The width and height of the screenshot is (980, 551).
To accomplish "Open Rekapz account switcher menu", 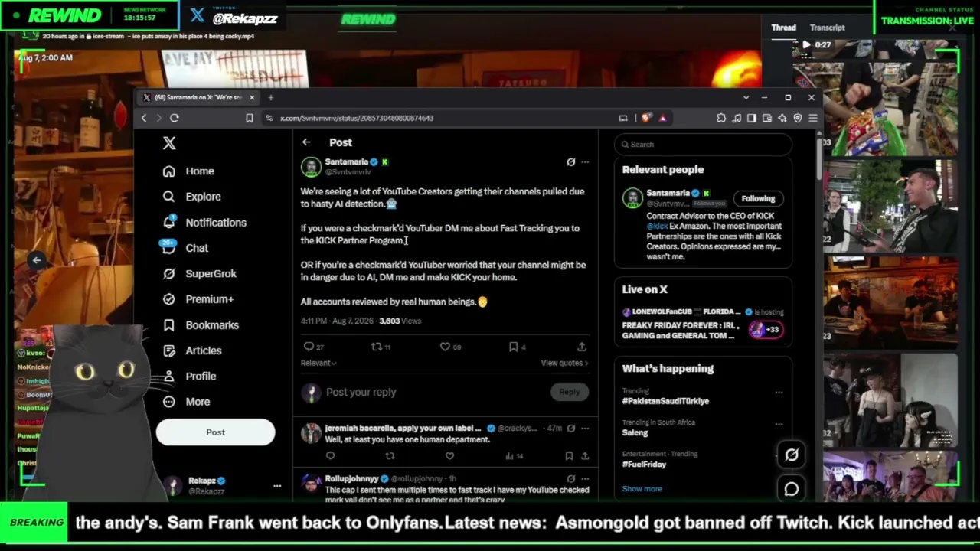I will [277, 485].
